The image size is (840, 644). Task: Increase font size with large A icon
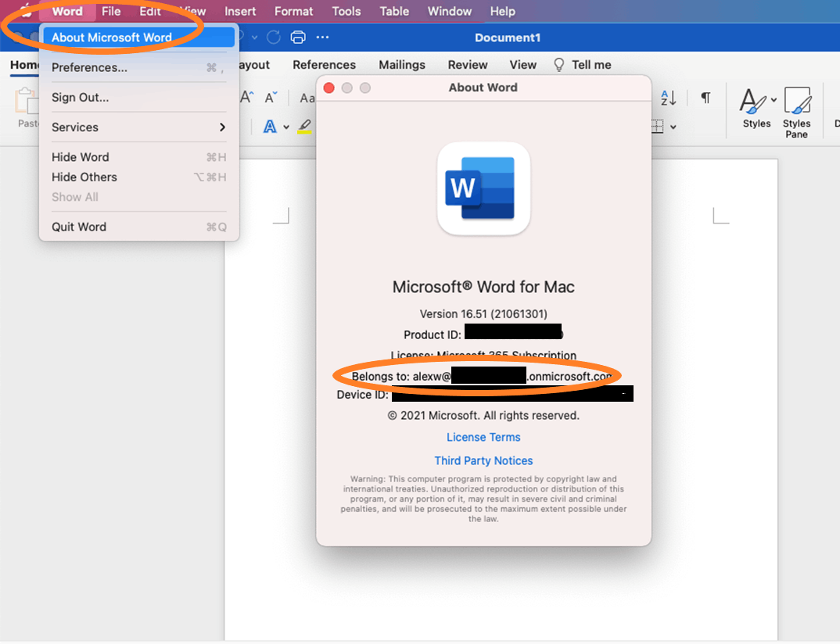pos(247,97)
